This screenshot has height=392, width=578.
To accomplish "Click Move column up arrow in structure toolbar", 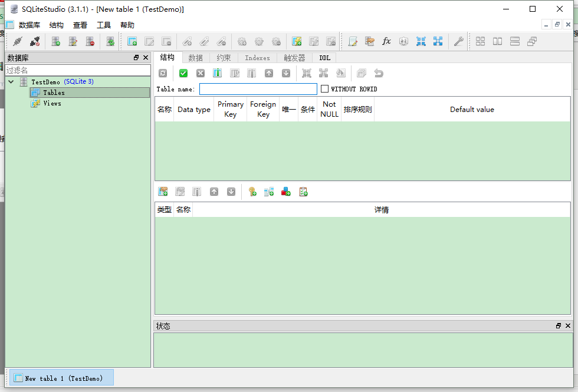I will tap(269, 73).
